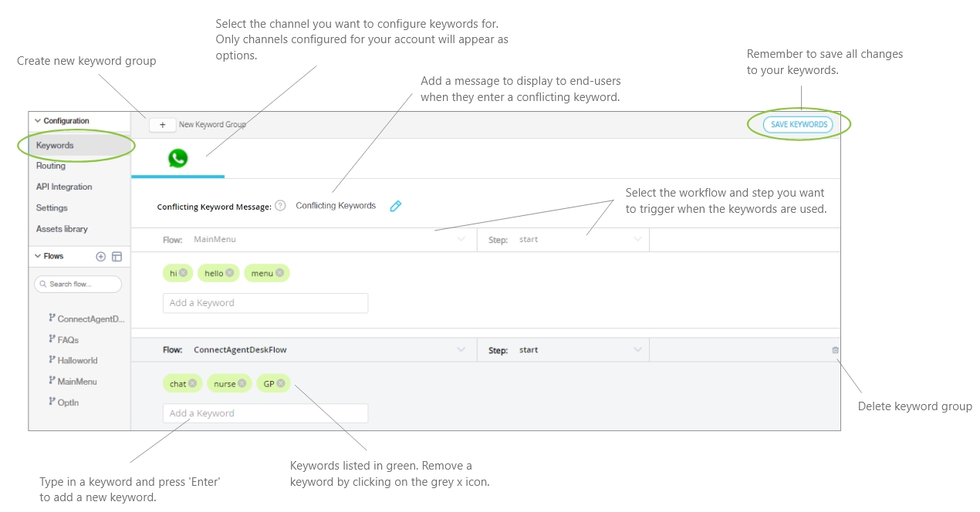This screenshot has width=980, height=512.
Task: Select the WhatsApp channel icon
Action: (178, 158)
